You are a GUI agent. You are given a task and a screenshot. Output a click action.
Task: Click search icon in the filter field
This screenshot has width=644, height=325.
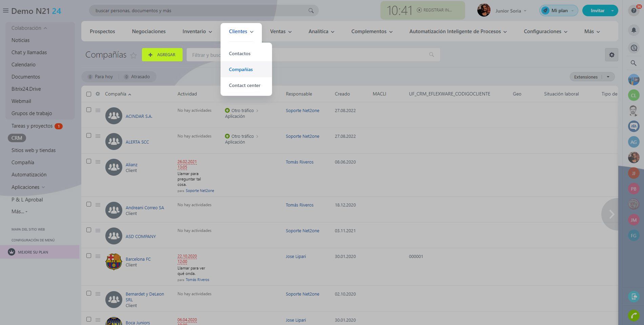431,55
